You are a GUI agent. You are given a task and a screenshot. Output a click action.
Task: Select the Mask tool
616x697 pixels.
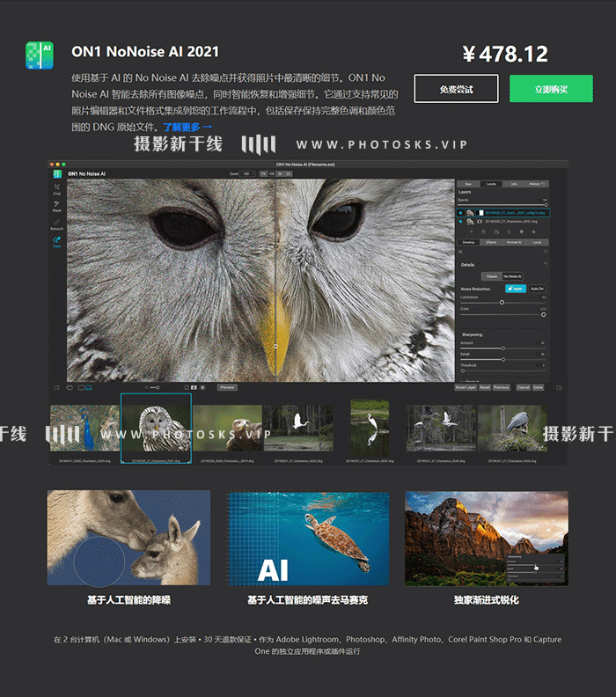[x=57, y=205]
